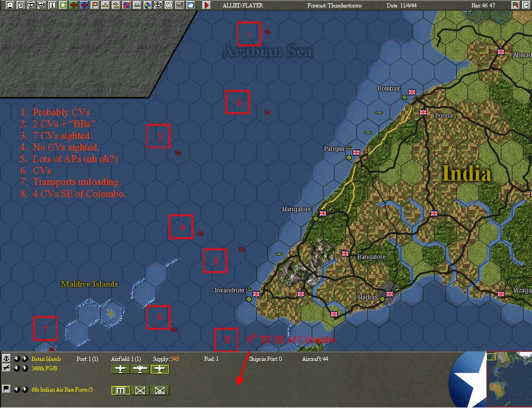Screen dimensions: 532x408
Task: Select the Mangalore base flag
Action: (x=323, y=214)
